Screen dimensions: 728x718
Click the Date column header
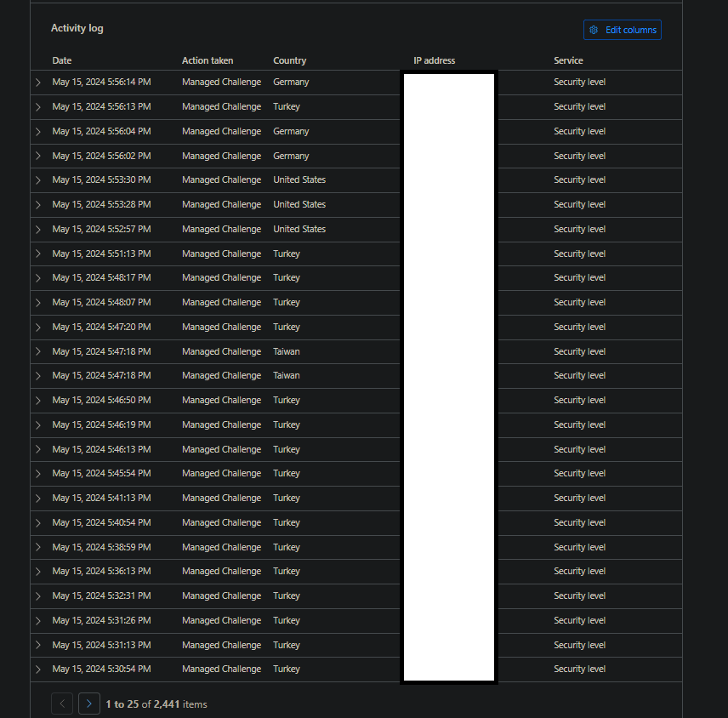point(62,60)
